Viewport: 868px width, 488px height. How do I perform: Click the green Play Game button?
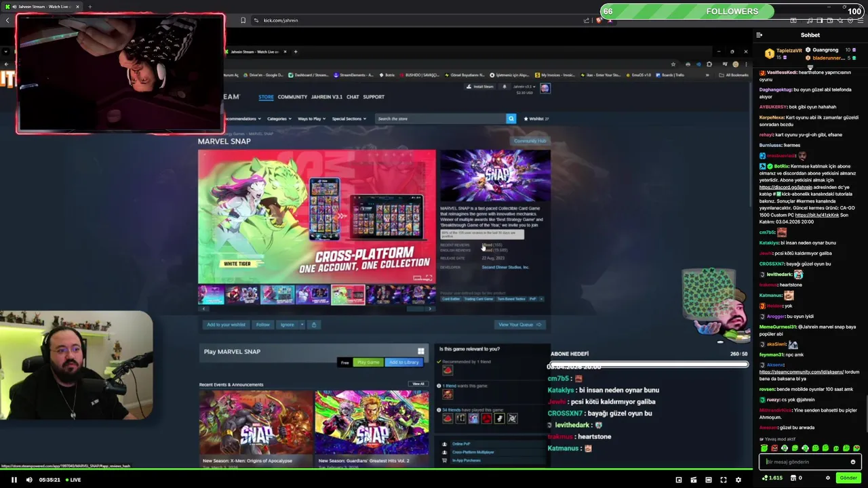click(368, 362)
